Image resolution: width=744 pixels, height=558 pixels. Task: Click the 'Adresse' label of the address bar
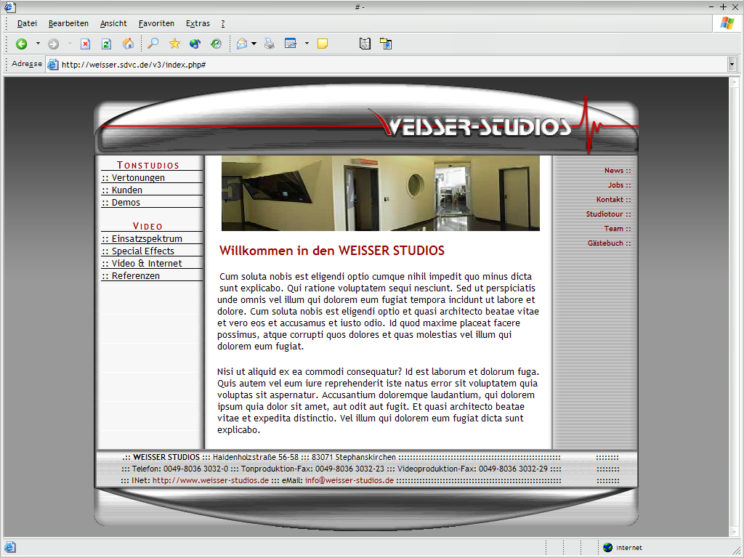(27, 64)
